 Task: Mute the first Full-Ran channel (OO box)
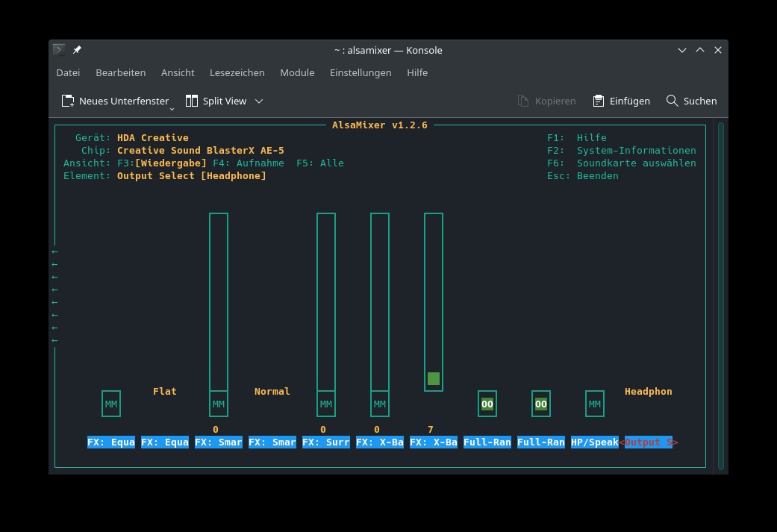coord(487,404)
